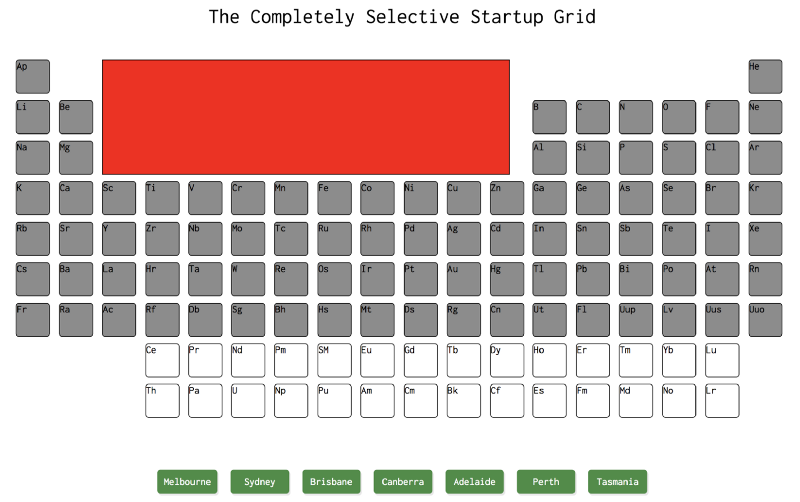Viewport: 800px width, 502px height.
Task: Select the Sydney filter button
Action: (260, 482)
